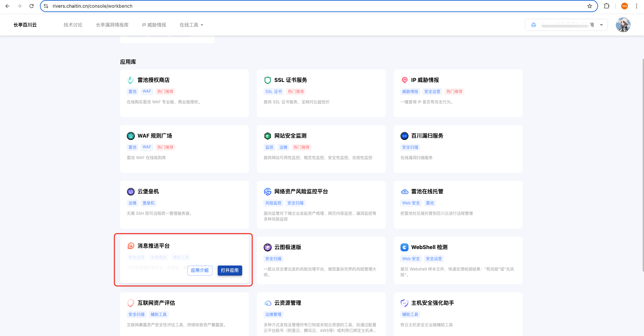This screenshot has height=336, width=644.
Task: Click the 云堡垒机 app icon
Action: (x=130, y=192)
